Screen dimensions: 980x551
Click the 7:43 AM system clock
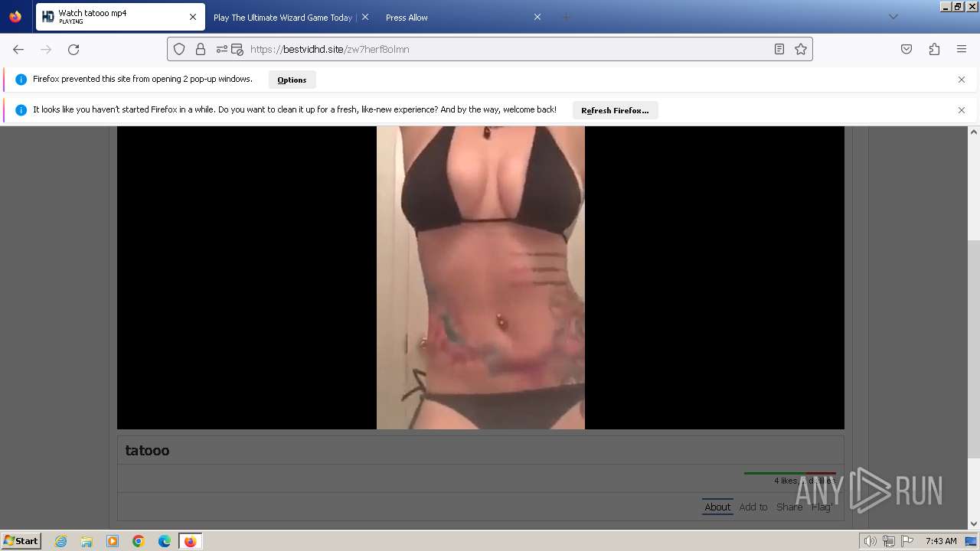coord(941,541)
